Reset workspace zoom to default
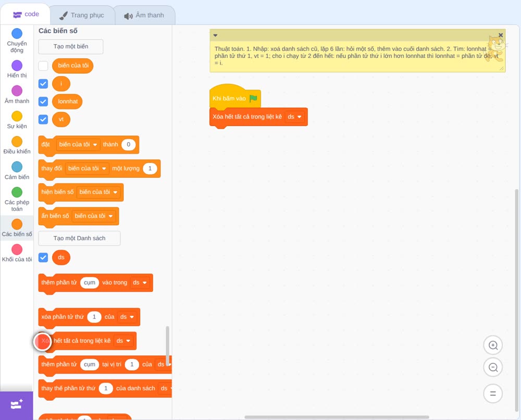This screenshot has width=521, height=420. coord(493,393)
